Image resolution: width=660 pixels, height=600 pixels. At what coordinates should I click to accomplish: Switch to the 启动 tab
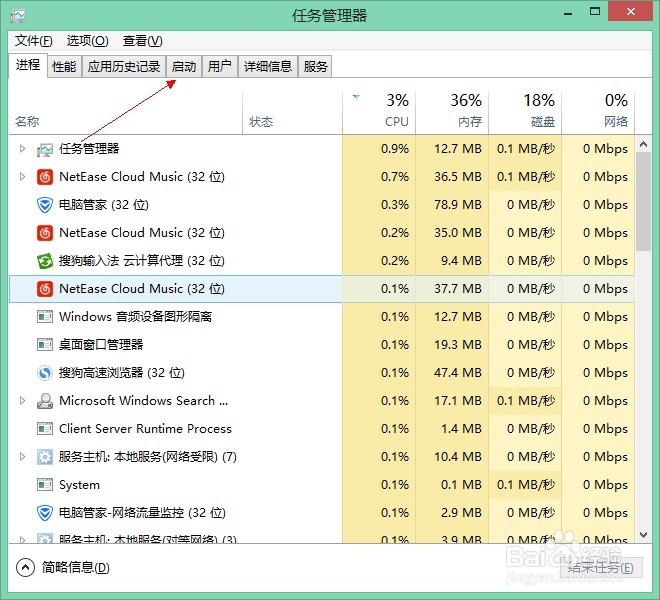point(184,67)
